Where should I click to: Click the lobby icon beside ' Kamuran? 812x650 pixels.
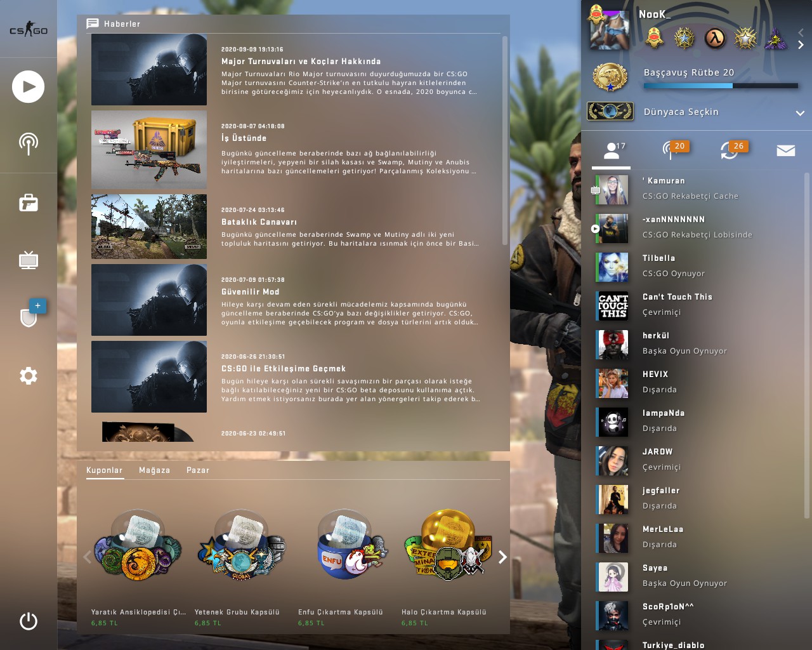coord(595,190)
